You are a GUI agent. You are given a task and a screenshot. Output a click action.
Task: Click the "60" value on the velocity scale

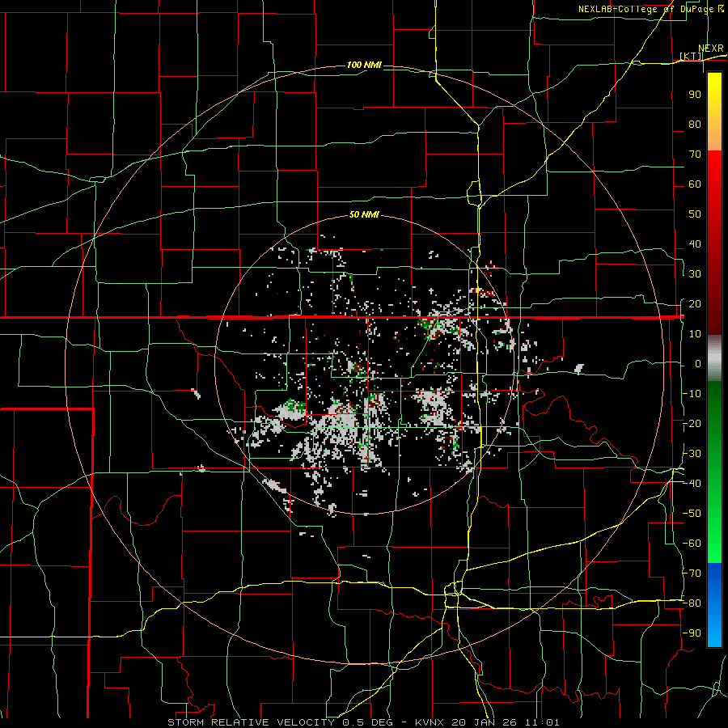695,184
